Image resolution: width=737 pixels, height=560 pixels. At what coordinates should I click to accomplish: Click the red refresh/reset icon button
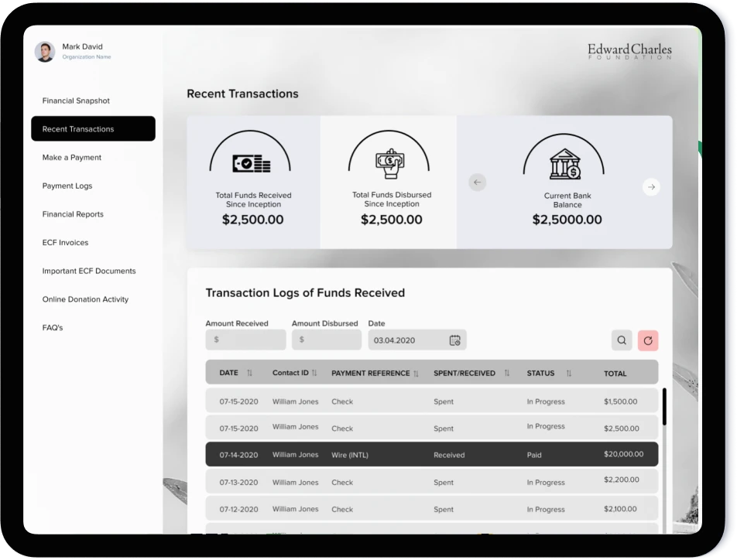648,340
